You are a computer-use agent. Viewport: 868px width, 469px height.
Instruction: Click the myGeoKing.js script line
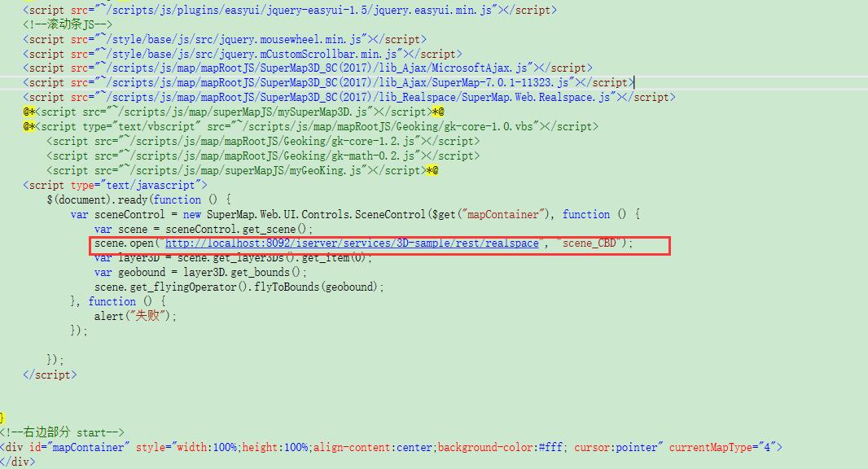[242, 170]
